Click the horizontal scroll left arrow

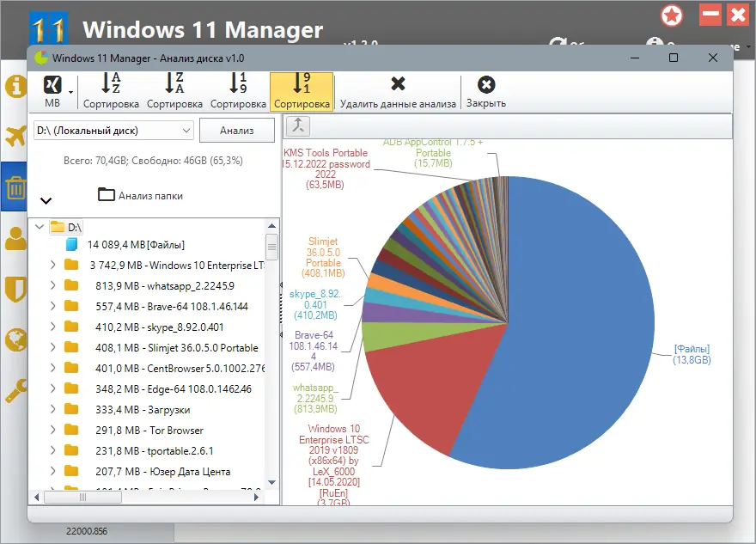pyautogui.click(x=37, y=498)
